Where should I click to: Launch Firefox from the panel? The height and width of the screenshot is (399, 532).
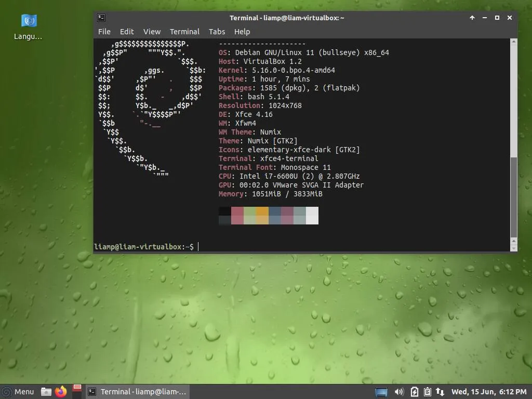click(x=61, y=392)
